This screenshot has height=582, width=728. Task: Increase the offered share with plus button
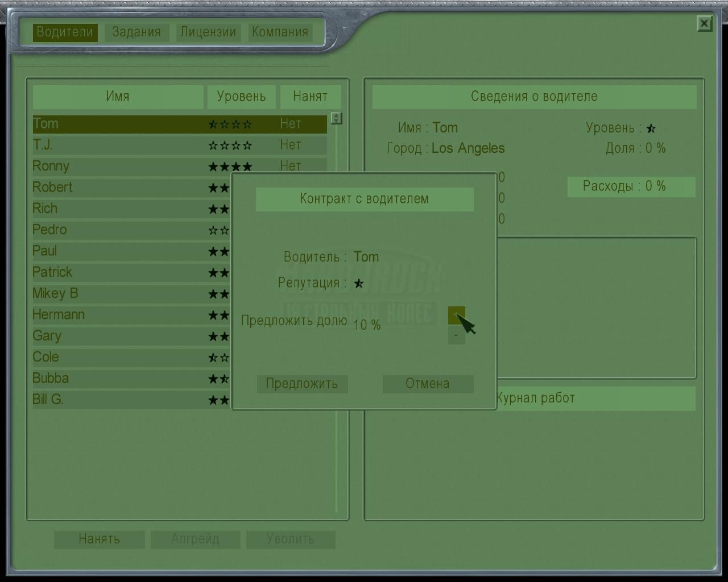click(456, 315)
